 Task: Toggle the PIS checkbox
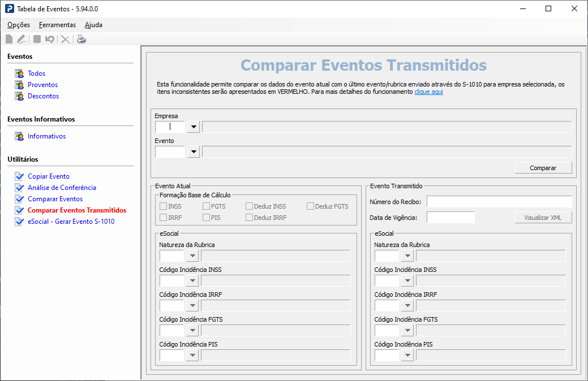pos(206,217)
